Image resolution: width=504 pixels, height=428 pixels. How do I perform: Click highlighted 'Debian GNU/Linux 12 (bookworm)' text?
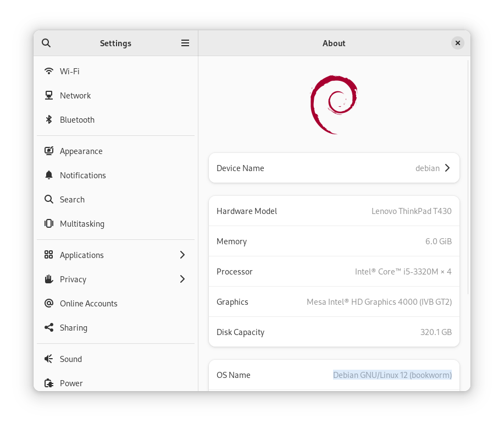click(392, 375)
